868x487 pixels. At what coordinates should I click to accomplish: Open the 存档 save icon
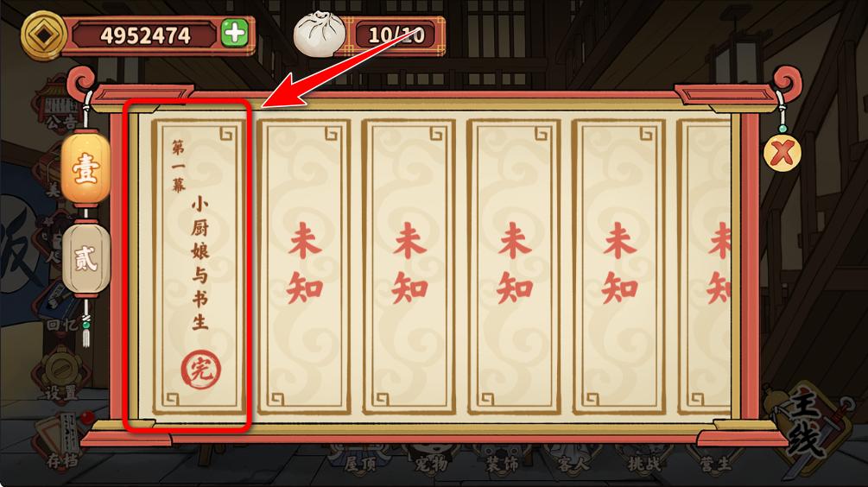[x=61, y=441]
